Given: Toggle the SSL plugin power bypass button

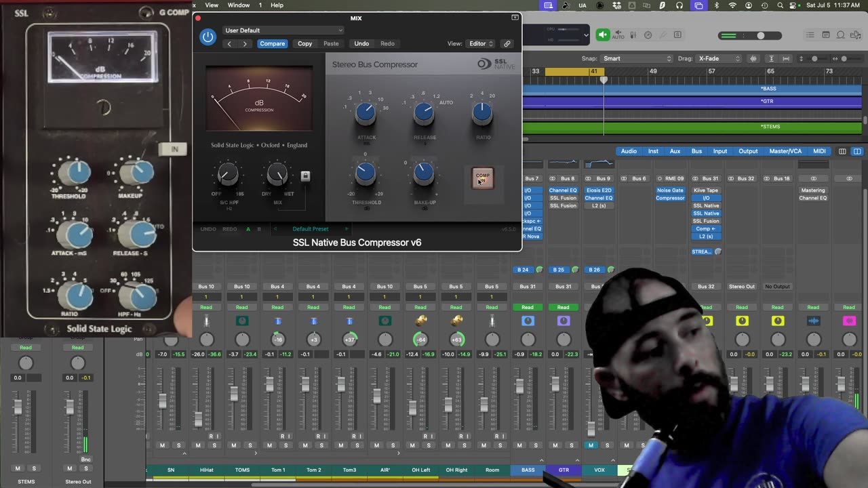Looking at the screenshot, I should [208, 37].
